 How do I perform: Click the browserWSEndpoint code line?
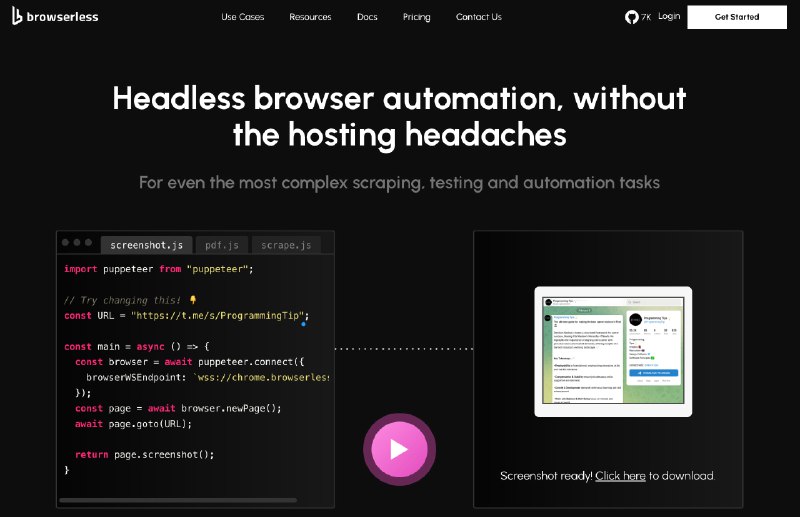(208, 377)
